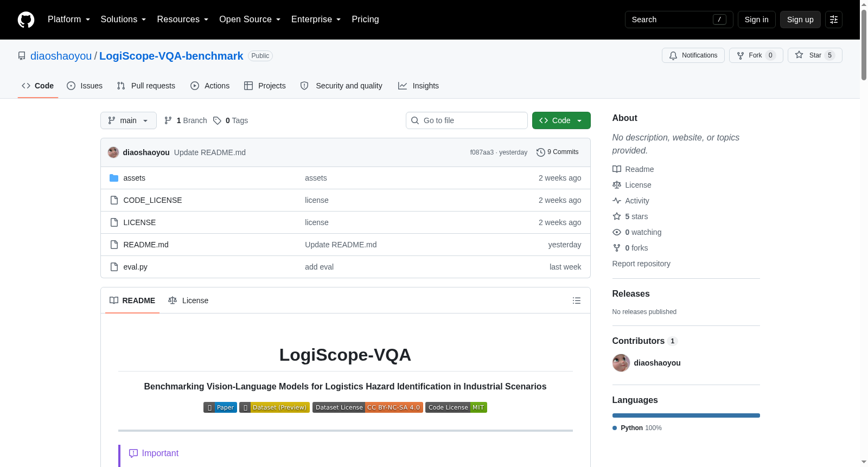Click the Notifications button

pos(693,55)
